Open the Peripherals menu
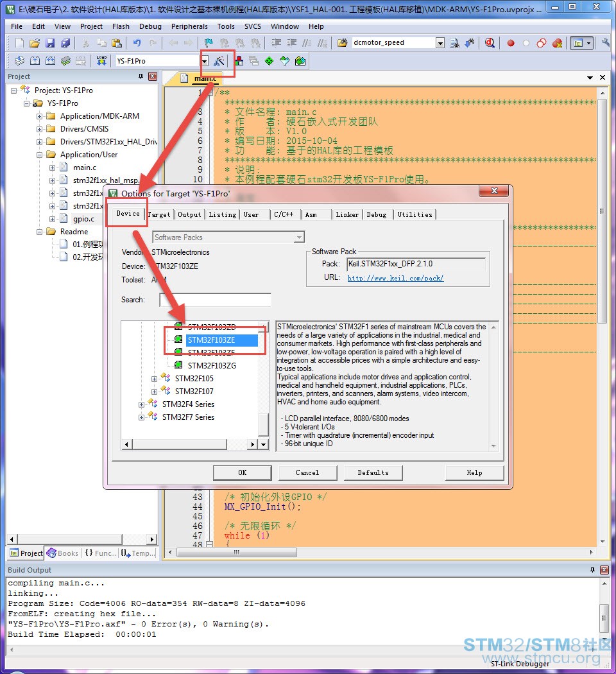 point(189,26)
